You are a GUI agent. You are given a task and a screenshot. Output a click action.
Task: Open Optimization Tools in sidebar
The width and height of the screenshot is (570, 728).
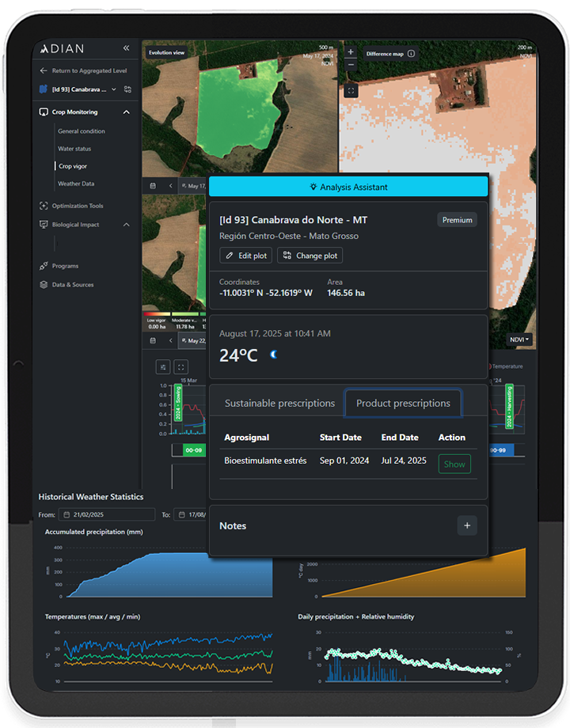78,206
